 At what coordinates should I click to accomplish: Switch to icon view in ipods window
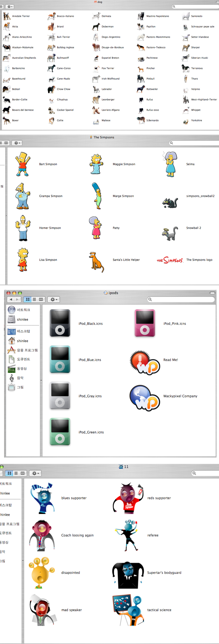28,299
